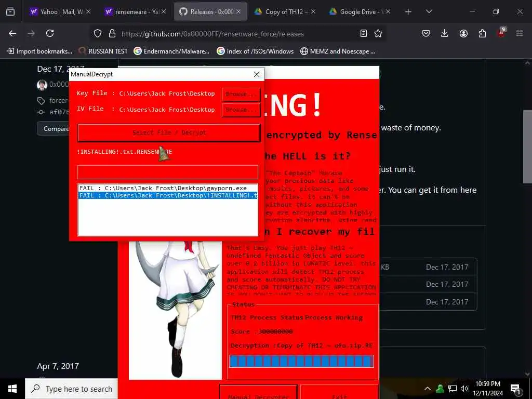532x399 pixels.
Task: Close the Google Drive tab
Action: (x=388, y=11)
